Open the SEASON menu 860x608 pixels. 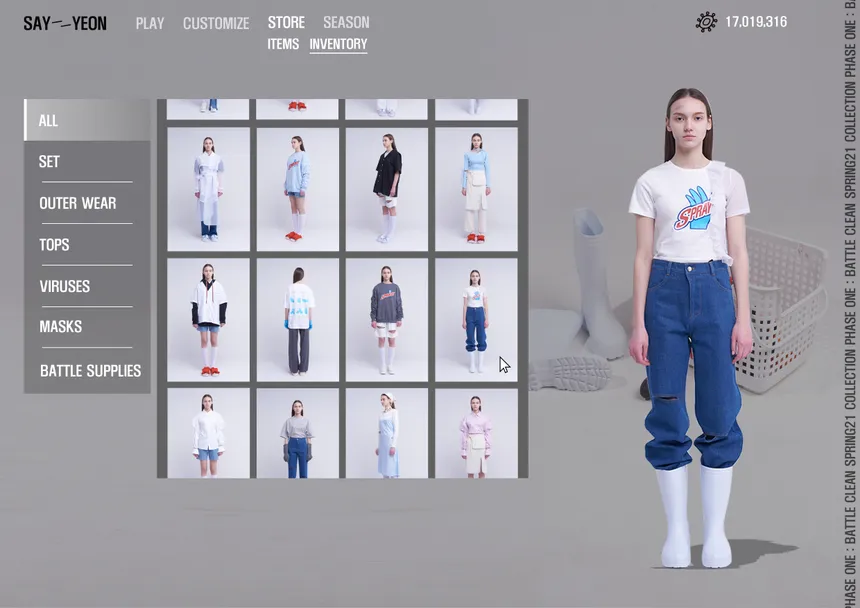[346, 22]
